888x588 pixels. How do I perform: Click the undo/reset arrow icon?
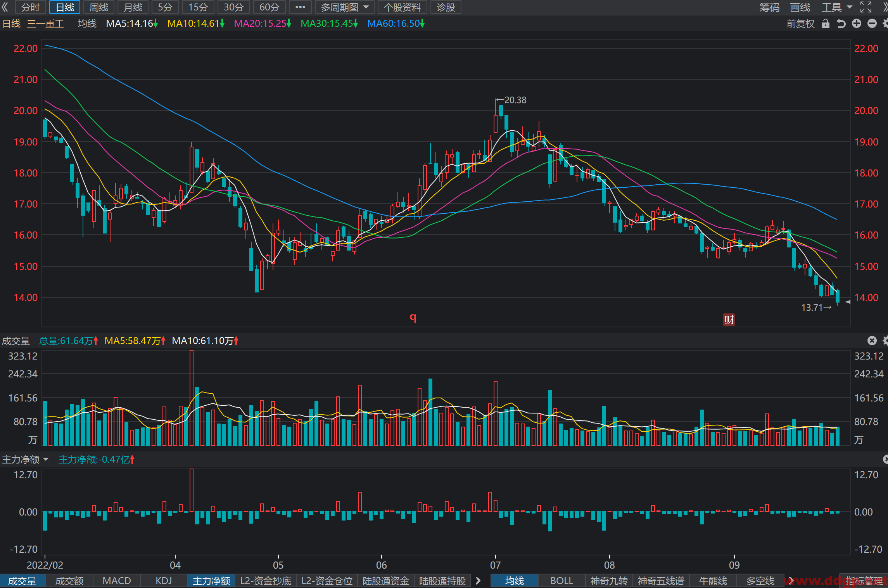[841, 24]
